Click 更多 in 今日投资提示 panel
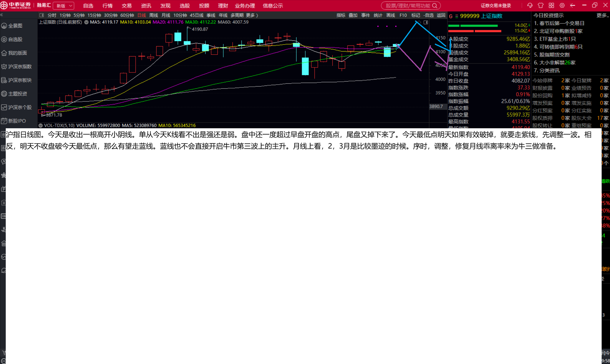Screen dimensions: 610x364 [602, 15]
